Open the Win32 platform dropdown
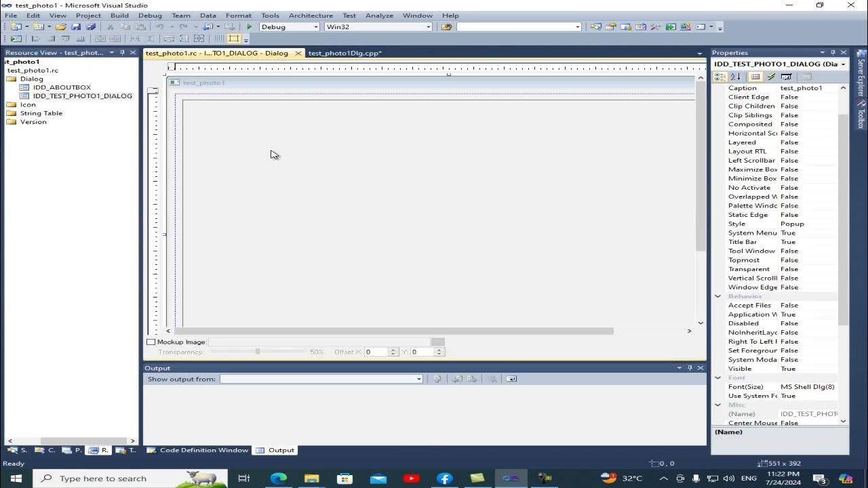 [428, 27]
